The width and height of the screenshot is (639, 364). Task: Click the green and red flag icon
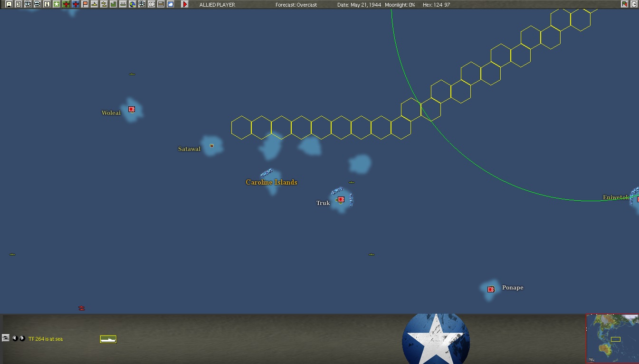click(624, 4)
